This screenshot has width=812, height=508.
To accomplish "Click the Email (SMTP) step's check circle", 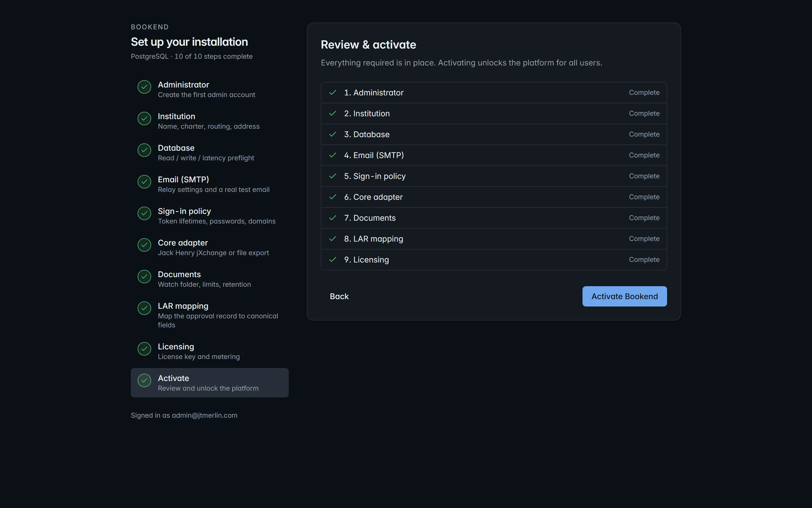I will coord(144,182).
